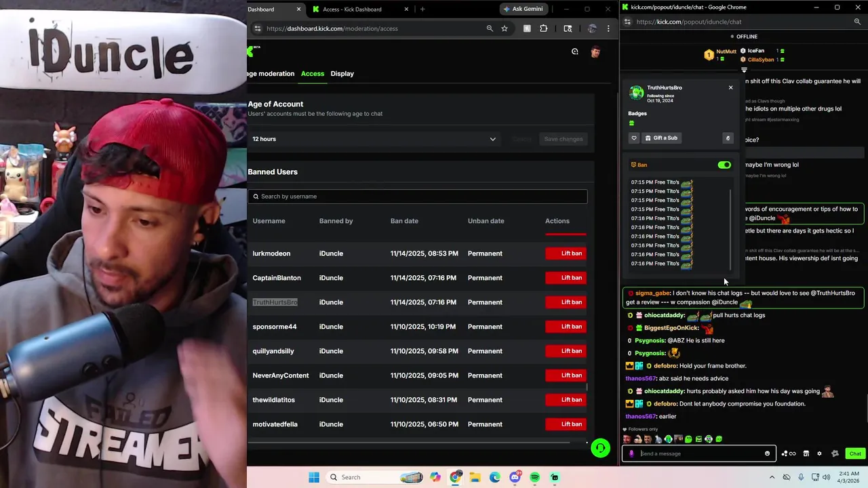Click the highlighted TruthHurtsBro username in table
Viewport: 868px width, 488px height.
coord(275,302)
